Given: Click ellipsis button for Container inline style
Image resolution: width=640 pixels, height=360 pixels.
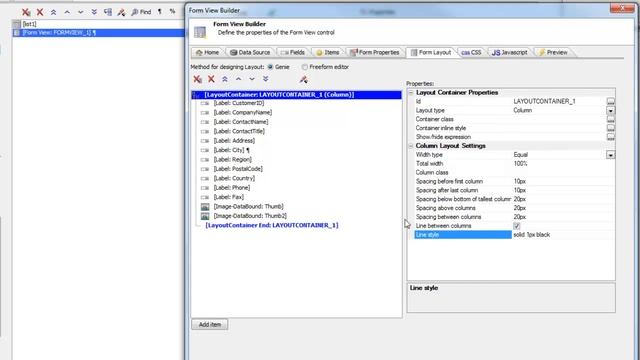Looking at the screenshot, I should click(610, 129).
